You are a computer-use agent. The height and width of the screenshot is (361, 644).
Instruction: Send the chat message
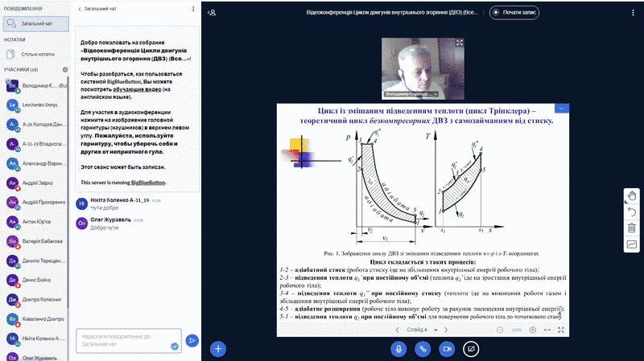pyautogui.click(x=192, y=340)
